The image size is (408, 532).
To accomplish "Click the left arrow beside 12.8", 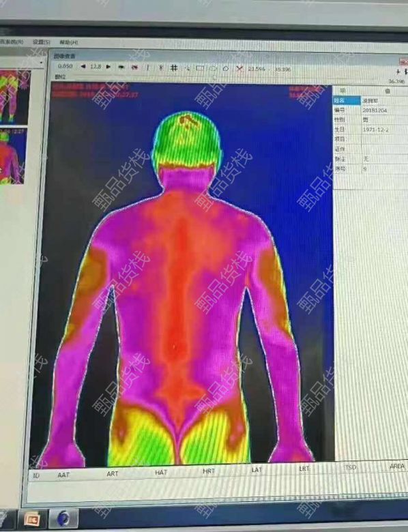I will tap(83, 67).
